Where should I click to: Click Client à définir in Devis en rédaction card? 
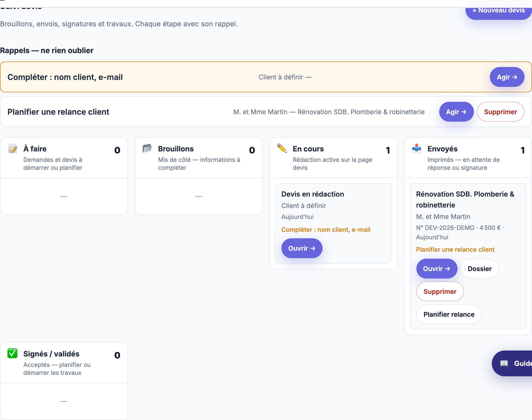click(x=304, y=206)
